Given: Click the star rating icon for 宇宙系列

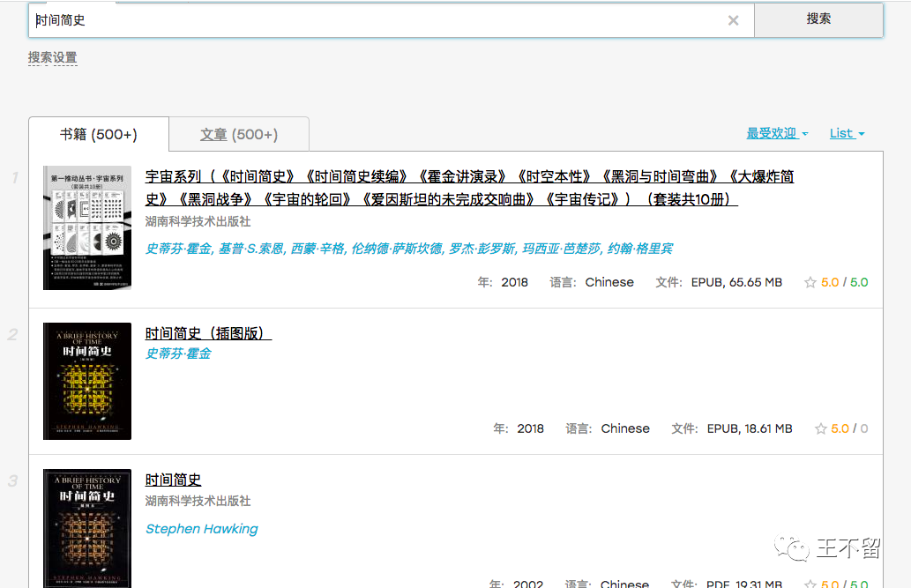Looking at the screenshot, I should [811, 282].
